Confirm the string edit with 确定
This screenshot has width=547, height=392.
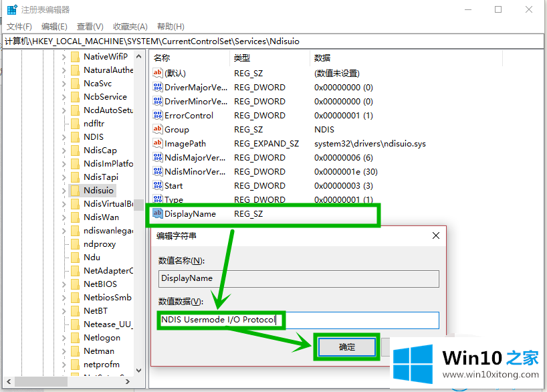click(x=347, y=347)
